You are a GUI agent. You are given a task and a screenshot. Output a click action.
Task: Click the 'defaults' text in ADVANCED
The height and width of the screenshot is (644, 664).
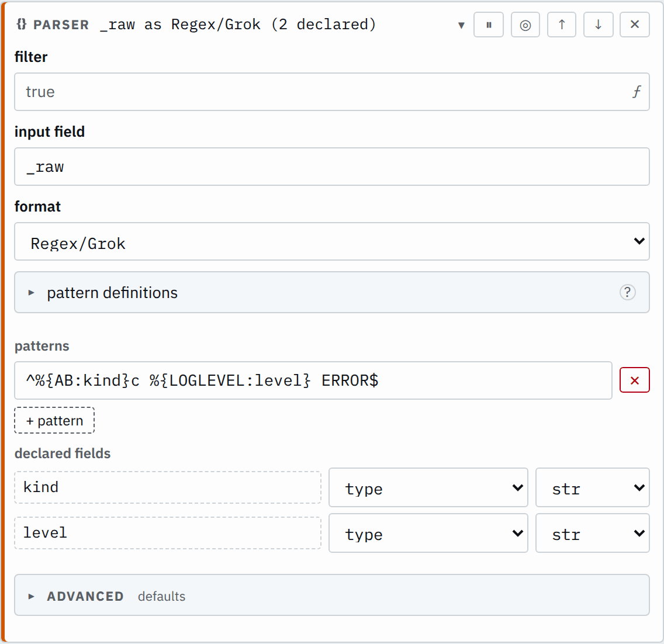pos(161,596)
